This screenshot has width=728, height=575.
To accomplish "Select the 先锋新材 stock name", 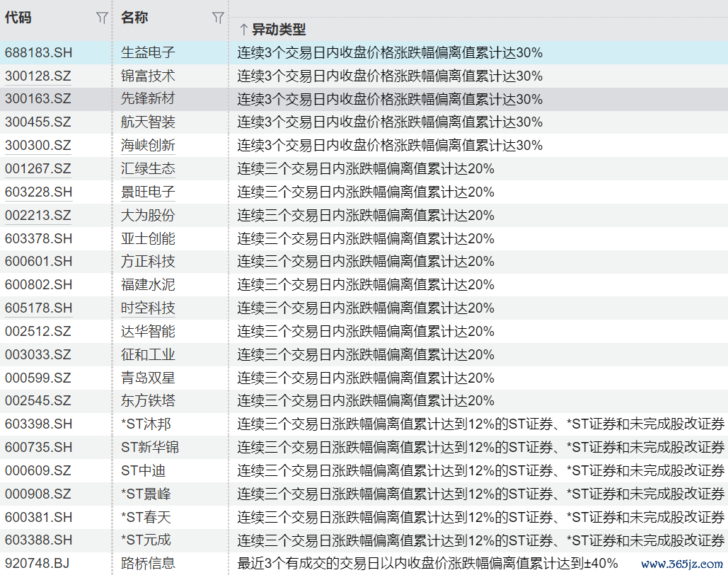I will [x=148, y=100].
